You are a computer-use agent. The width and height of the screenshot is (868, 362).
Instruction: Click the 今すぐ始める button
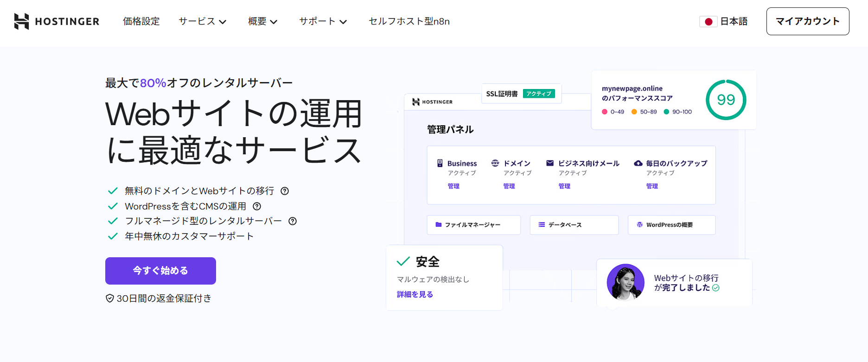(x=160, y=271)
